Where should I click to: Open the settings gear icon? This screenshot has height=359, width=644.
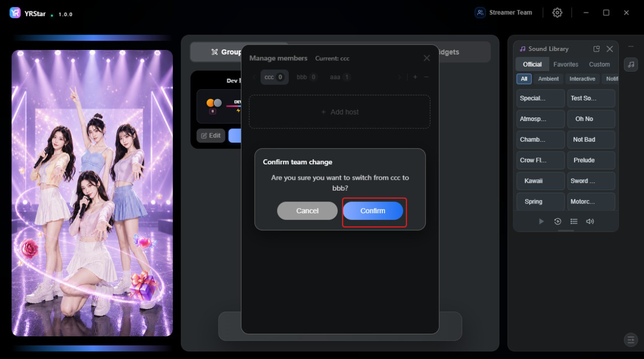[x=558, y=12]
